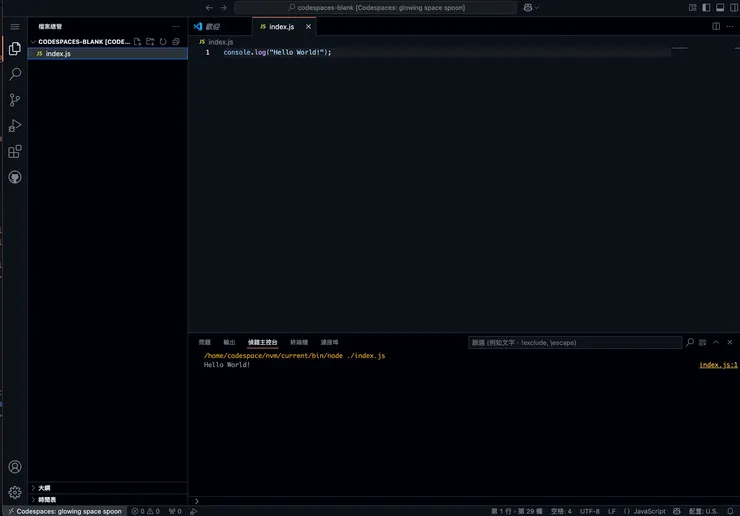Expand the 時間表 timeline section
Image resolution: width=740 pixels, height=516 pixels.
coord(46,499)
